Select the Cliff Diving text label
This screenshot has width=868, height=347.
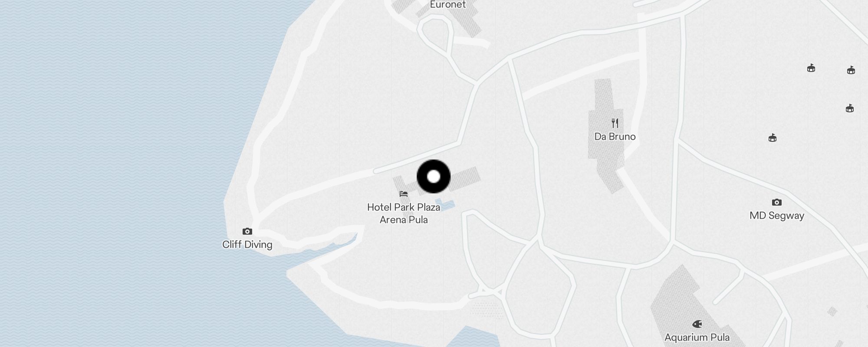tap(247, 245)
